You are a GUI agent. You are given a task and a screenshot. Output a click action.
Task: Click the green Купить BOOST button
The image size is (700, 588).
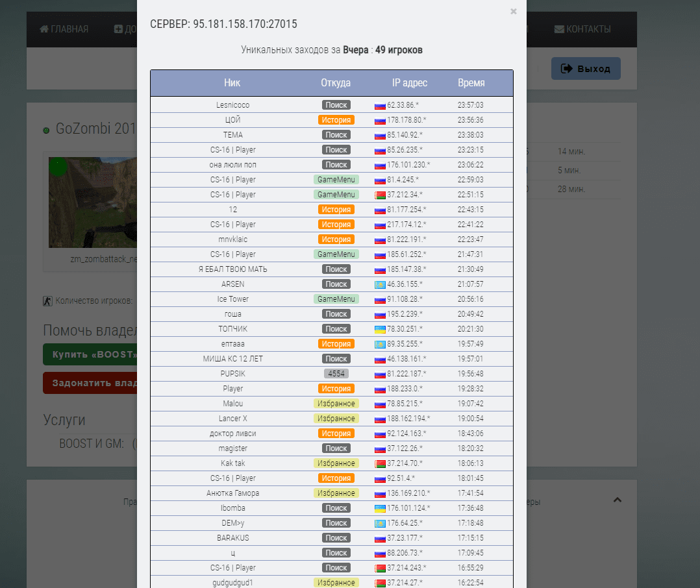coord(90,354)
